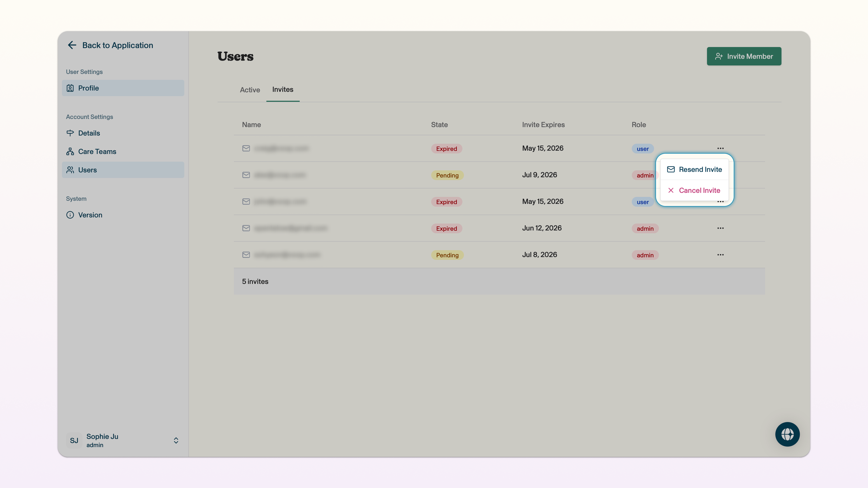Click the SJ avatar
This screenshot has height=488, width=868.
pyautogui.click(x=74, y=441)
